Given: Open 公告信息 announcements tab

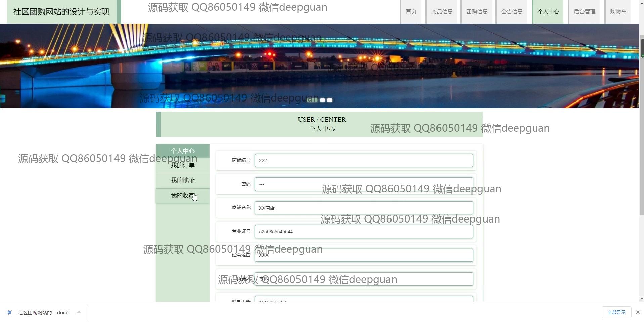Looking at the screenshot, I should pyautogui.click(x=512, y=12).
